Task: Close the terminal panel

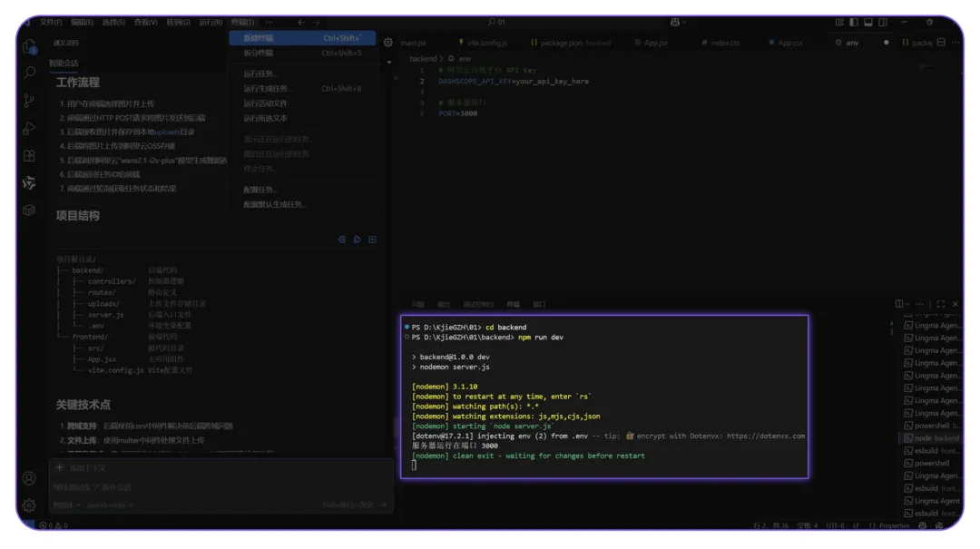Action: 955,304
